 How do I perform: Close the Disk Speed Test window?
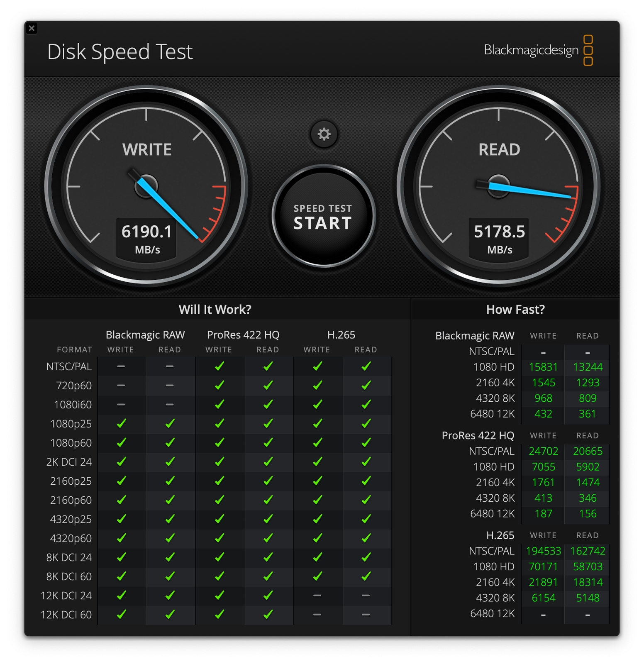pos(32,28)
